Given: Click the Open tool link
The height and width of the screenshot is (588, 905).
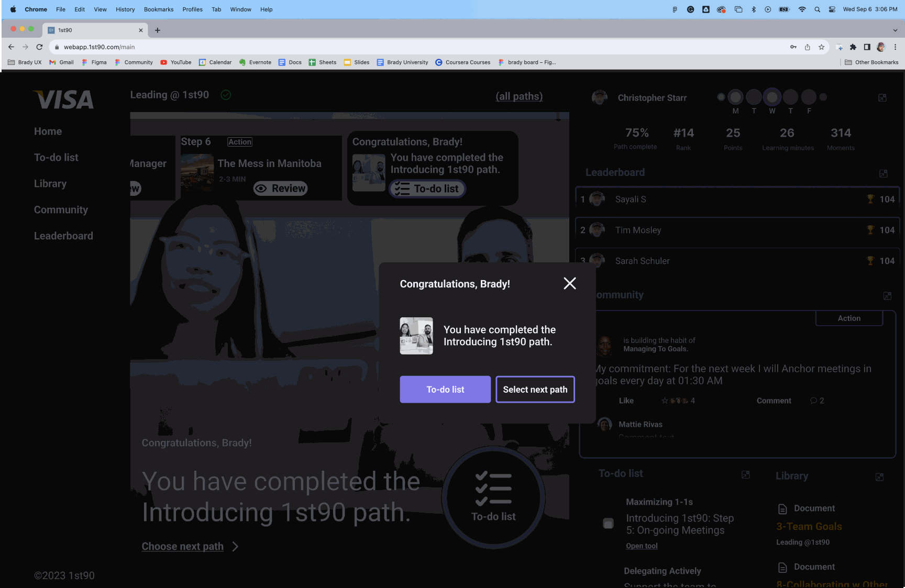Looking at the screenshot, I should [642, 546].
